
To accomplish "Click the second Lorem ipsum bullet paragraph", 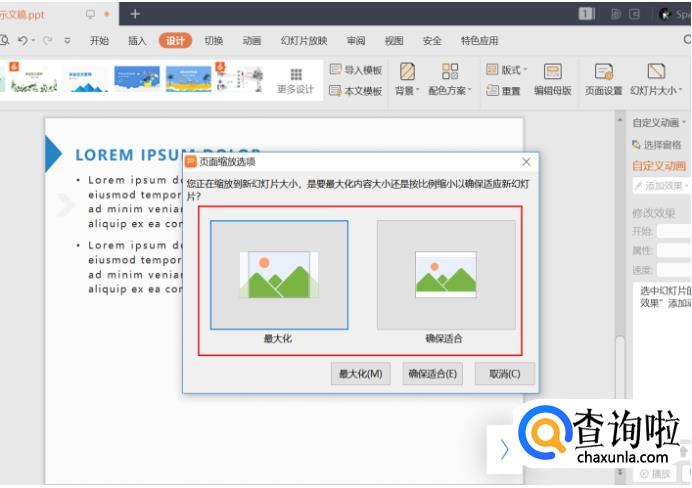I will coord(135,267).
